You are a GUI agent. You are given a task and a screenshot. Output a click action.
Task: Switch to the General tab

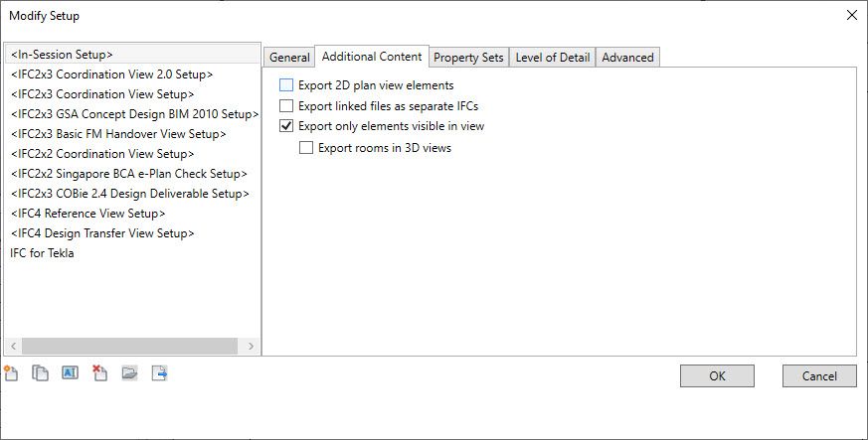click(x=289, y=58)
